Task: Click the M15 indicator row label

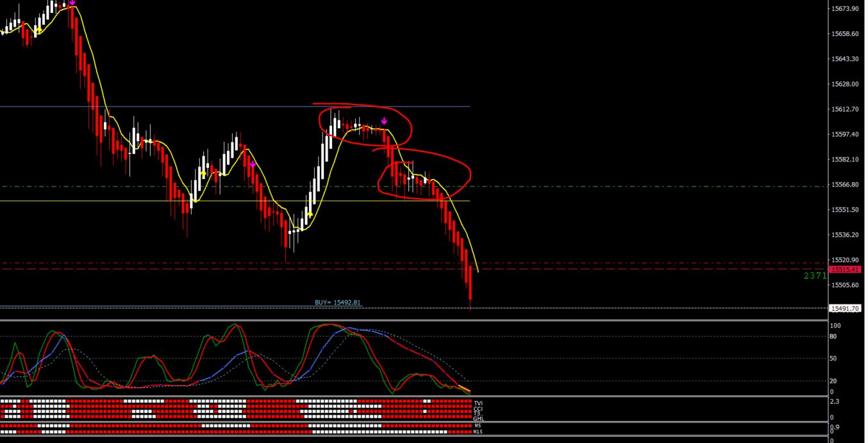Action: tap(478, 431)
